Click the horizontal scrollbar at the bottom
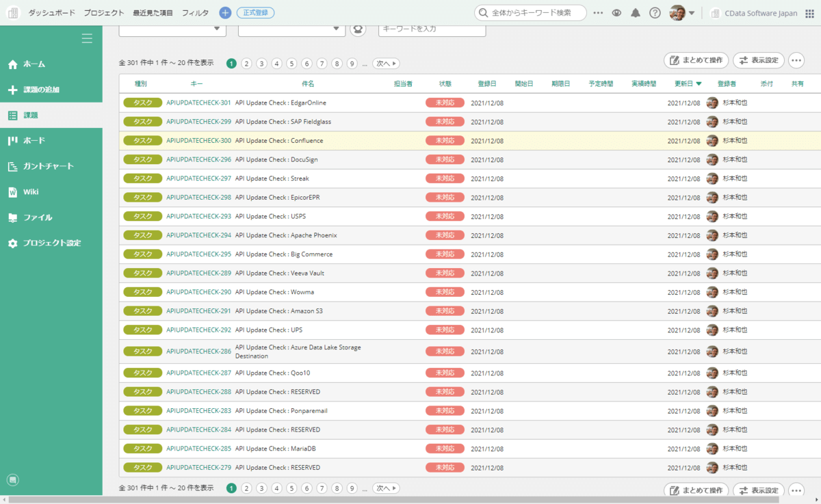The width and height of the screenshot is (821, 504). point(410,499)
